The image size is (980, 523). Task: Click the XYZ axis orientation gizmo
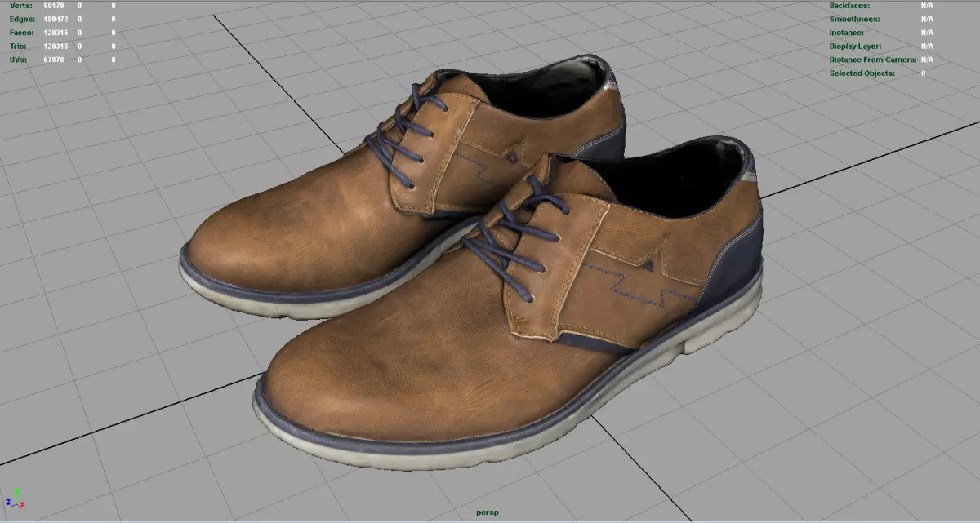[x=14, y=497]
